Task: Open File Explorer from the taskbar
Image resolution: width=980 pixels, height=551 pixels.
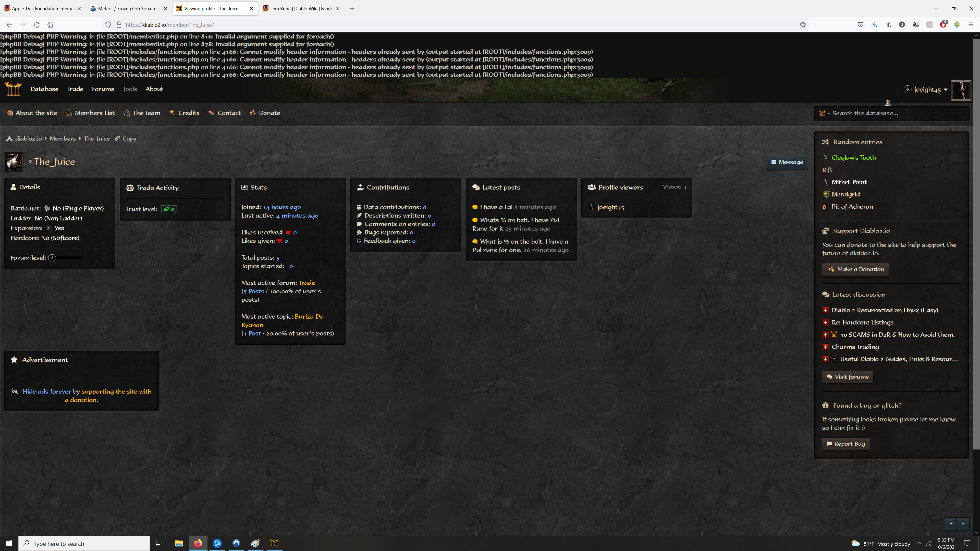Action: pyautogui.click(x=179, y=543)
